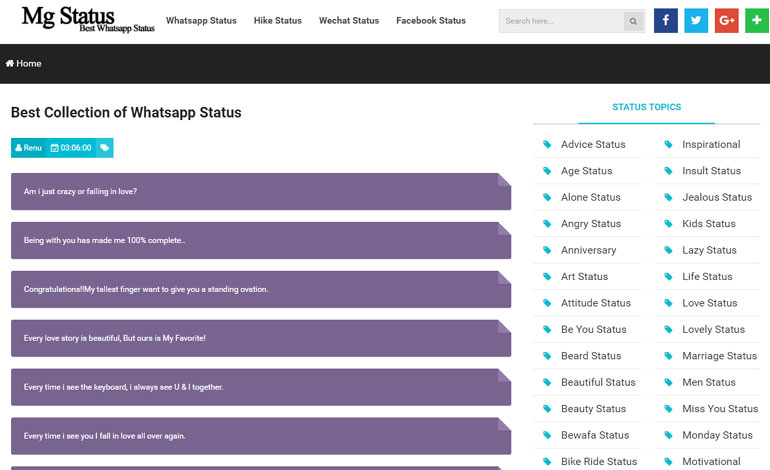Click tag icon next to Angry Status
The image size is (770, 470).
547,224
